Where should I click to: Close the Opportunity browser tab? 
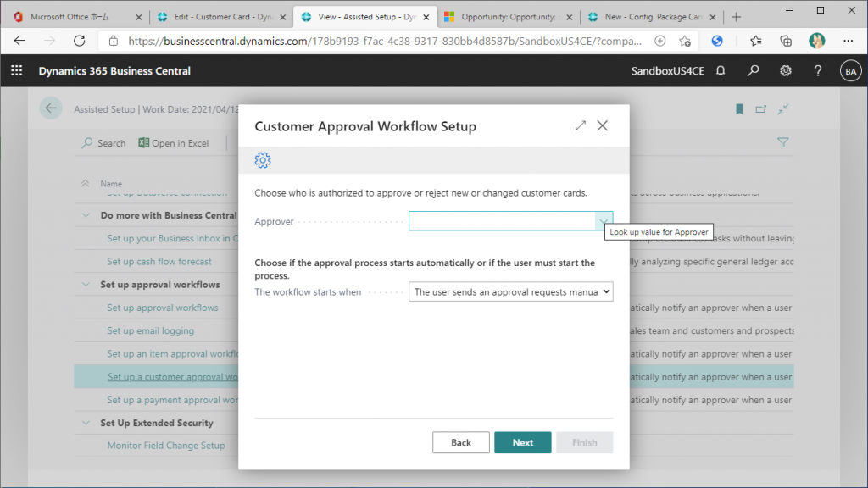[x=569, y=17]
